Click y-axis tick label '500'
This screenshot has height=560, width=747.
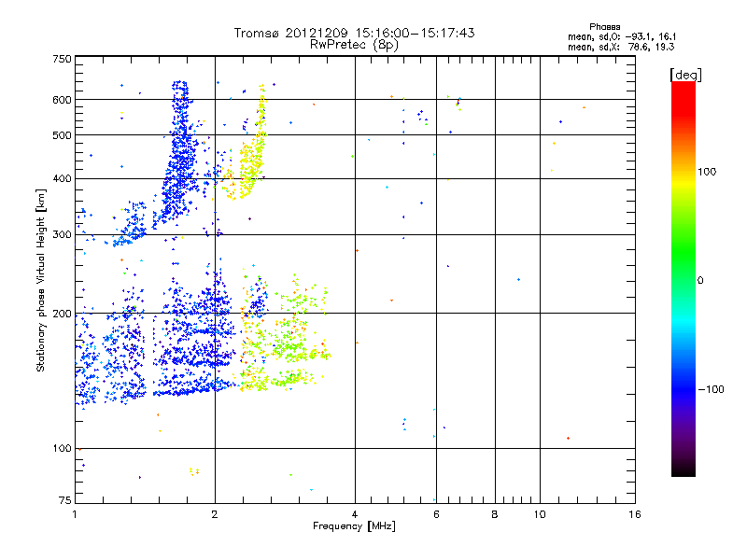[x=62, y=135]
